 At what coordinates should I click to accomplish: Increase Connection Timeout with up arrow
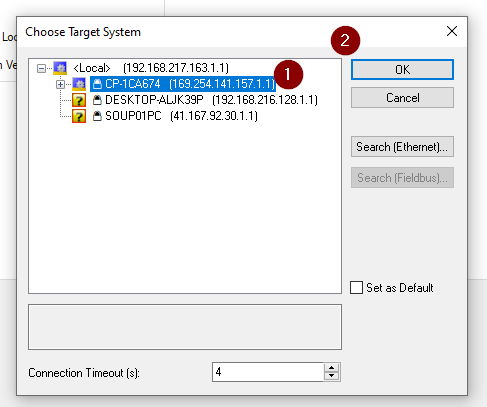click(331, 368)
